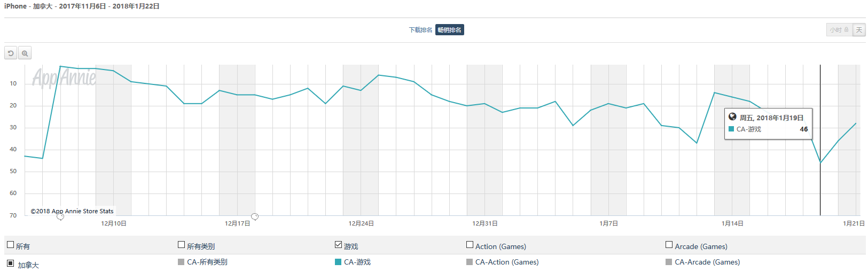Tick the Arcade (Games) checkbox
This screenshot has width=868, height=279.
pos(669,245)
